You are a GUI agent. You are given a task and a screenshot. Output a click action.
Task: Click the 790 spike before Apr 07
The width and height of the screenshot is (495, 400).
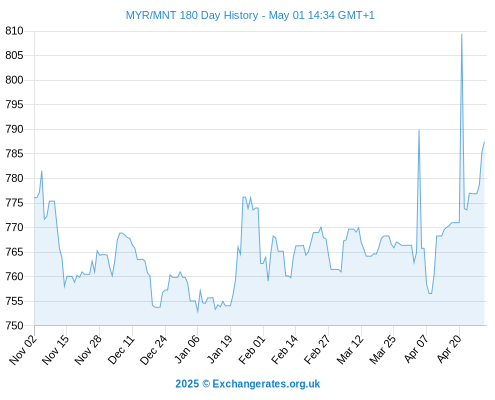point(419,130)
